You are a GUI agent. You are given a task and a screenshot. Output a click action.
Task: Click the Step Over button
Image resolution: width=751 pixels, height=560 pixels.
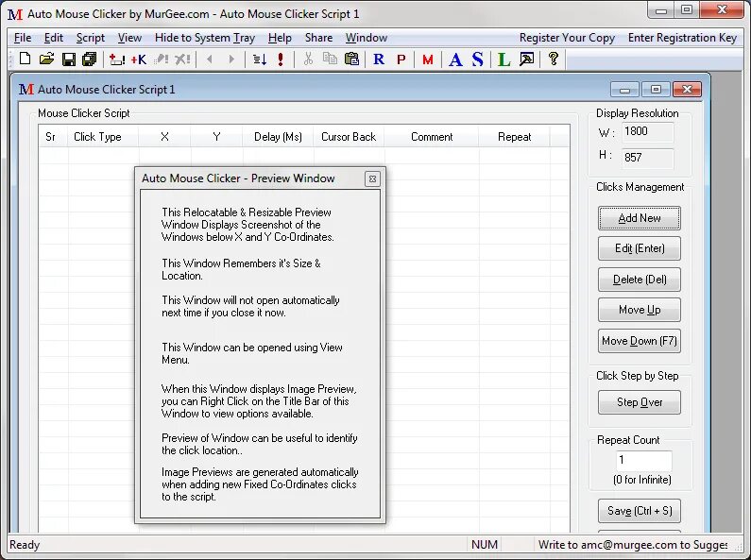pyautogui.click(x=640, y=402)
